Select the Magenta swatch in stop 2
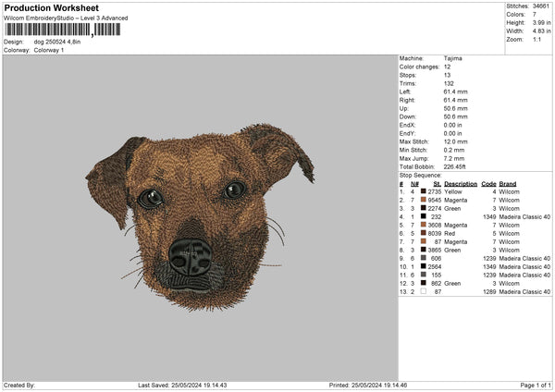Screen dimensions: 555x392 [424, 200]
